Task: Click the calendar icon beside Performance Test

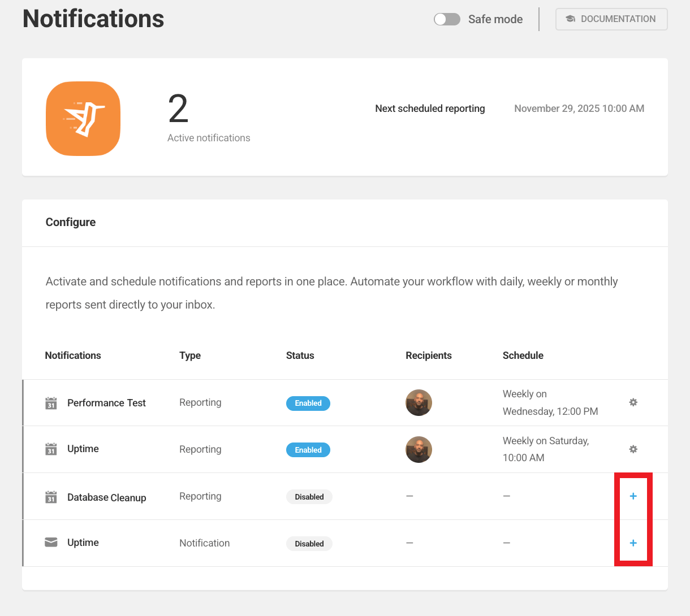Action: 51,402
